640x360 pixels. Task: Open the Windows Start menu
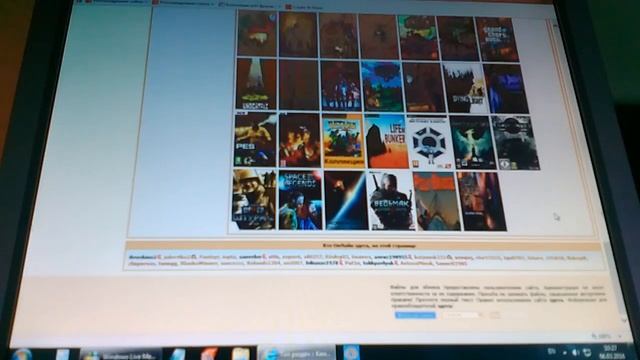(x=22, y=353)
